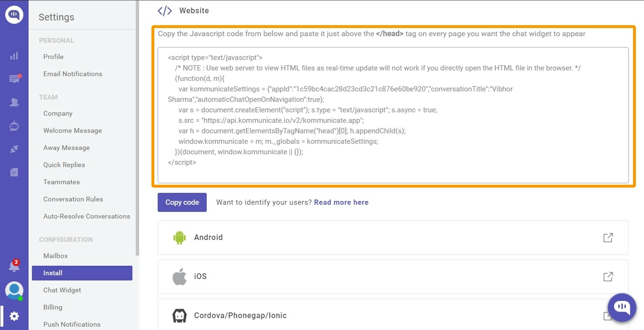Open the settings gear icon

(x=14, y=316)
